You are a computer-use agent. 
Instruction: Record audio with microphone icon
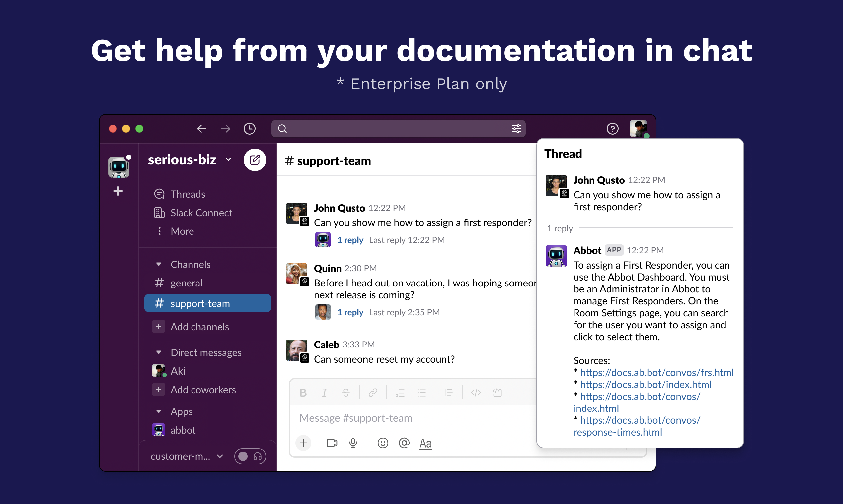pyautogui.click(x=353, y=443)
